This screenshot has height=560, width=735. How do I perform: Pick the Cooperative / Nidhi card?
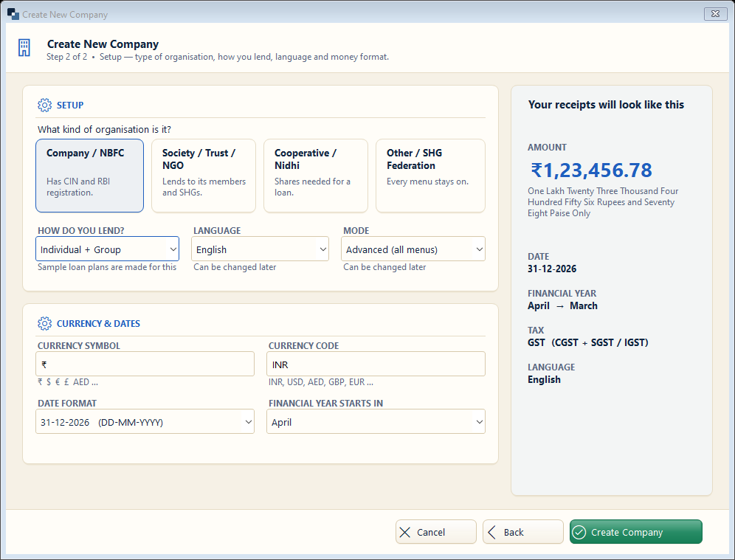tap(315, 176)
